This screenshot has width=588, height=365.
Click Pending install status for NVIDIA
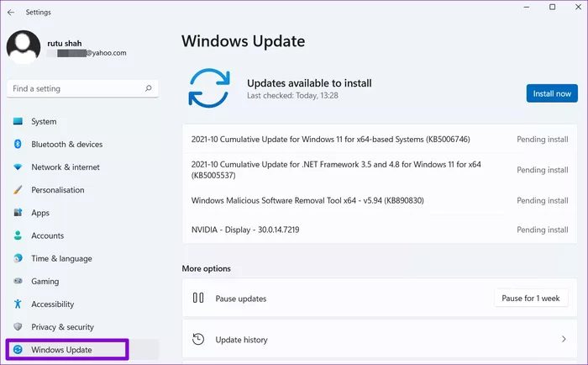(543, 230)
